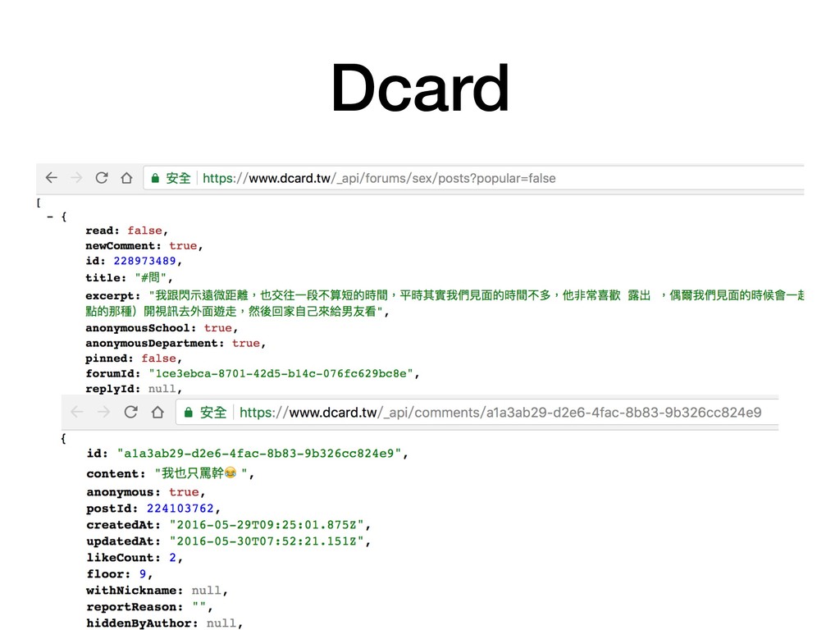Click the newComment: true value
This screenshot has width=840, height=630.
[183, 246]
